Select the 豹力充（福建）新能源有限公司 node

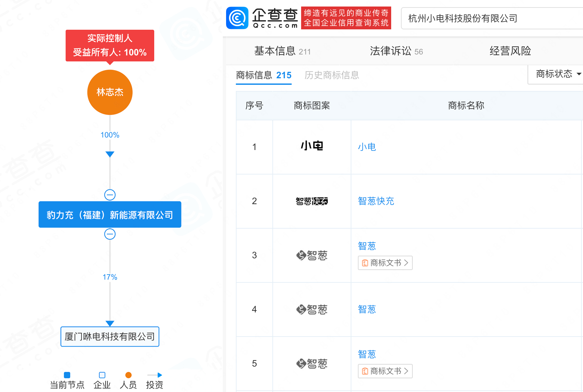coord(110,215)
